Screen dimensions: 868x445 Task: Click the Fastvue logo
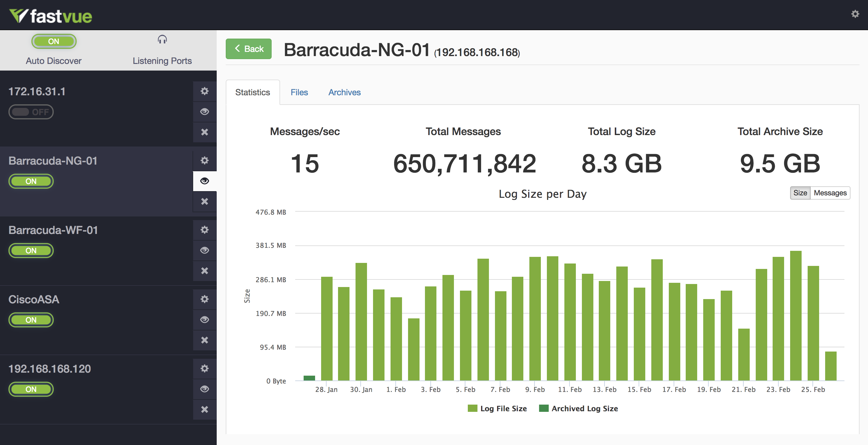(50, 16)
